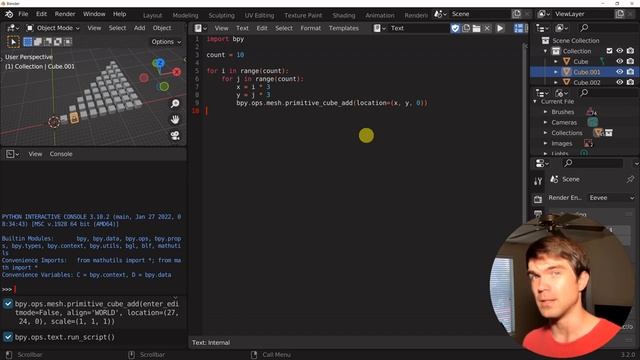The image size is (640, 360).
Task: Disable Cube.001 in renders camera icon
Action: click(x=630, y=72)
